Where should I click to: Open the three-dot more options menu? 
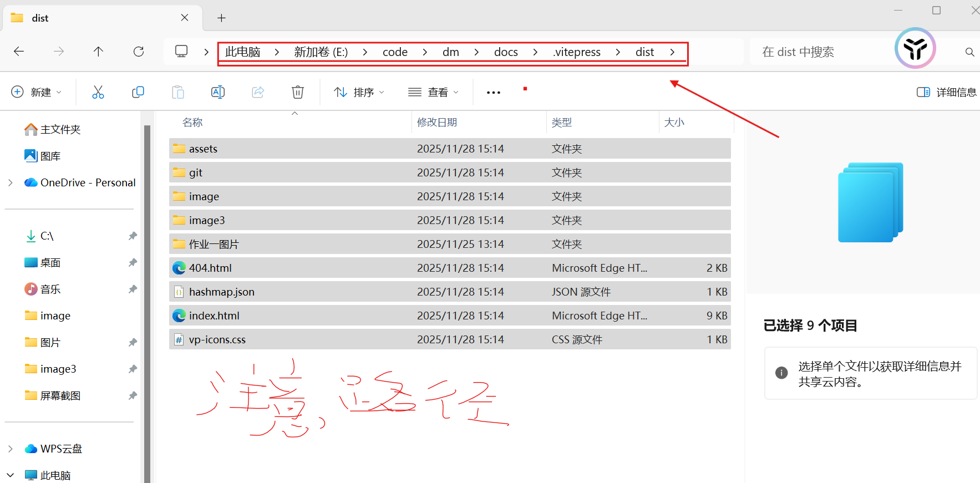pos(494,93)
